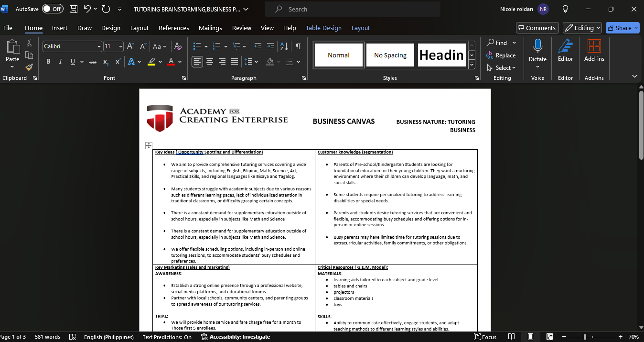Toggle show paragraph marks

pos(298,46)
